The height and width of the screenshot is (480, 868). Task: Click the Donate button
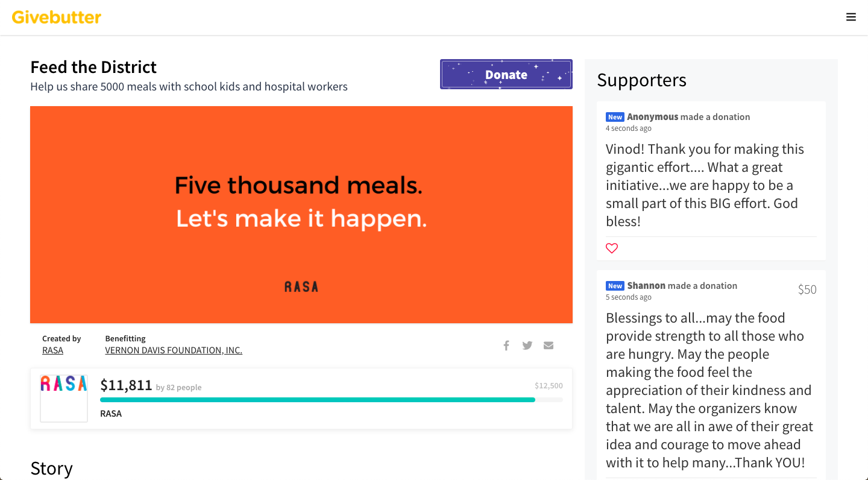click(506, 74)
